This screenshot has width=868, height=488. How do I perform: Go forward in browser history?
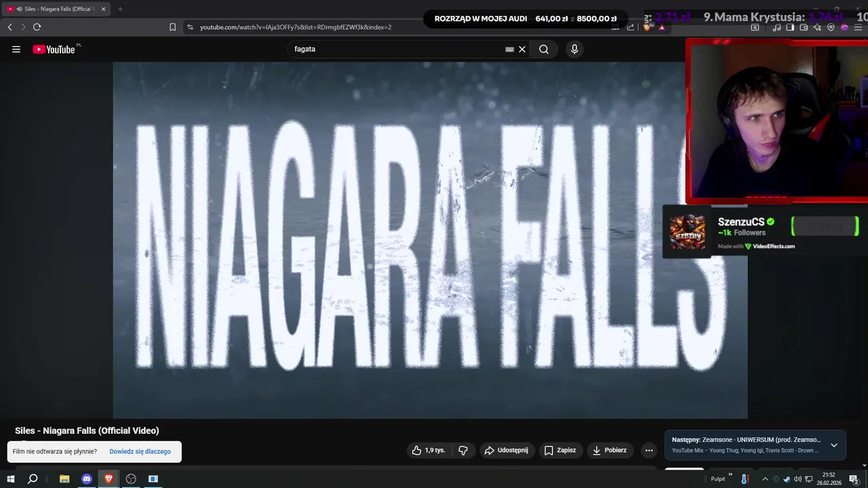click(x=23, y=27)
